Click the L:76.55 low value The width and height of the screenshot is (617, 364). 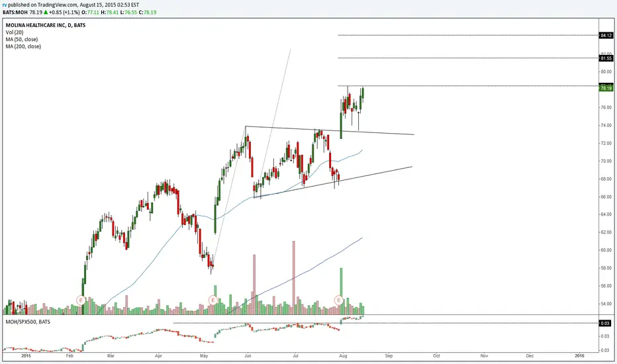coord(128,12)
